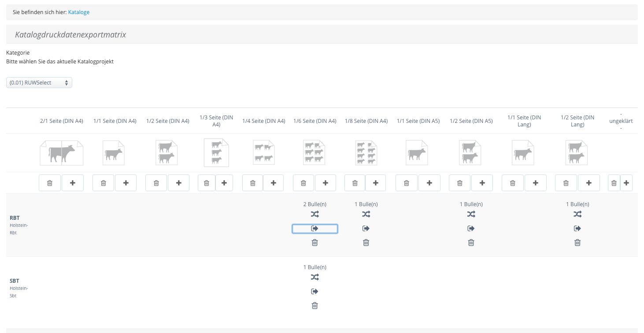Export the SBT 1/6 Seite bulls

pyautogui.click(x=315, y=292)
